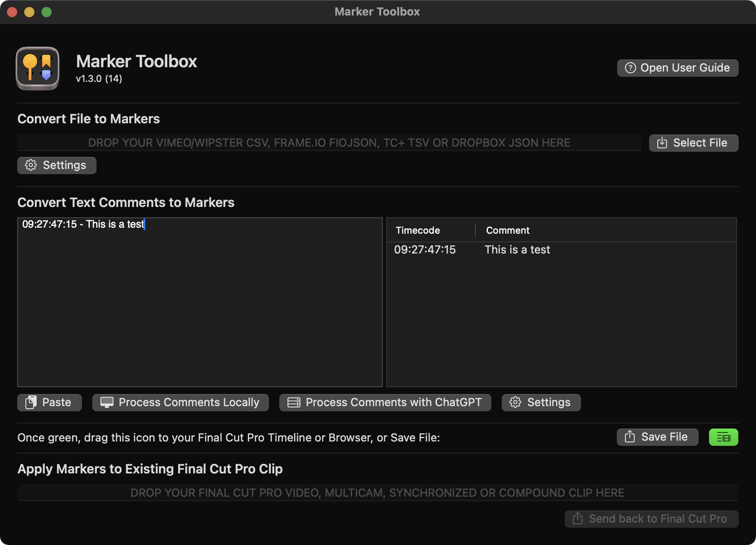The height and width of the screenshot is (545, 756).
Task: Click the yellow minimize window button
Action: click(x=29, y=12)
